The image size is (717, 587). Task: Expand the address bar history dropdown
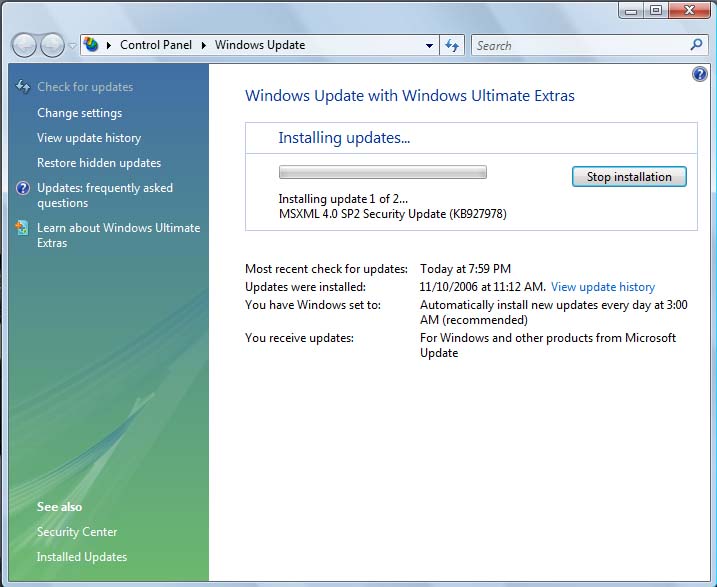(429, 46)
